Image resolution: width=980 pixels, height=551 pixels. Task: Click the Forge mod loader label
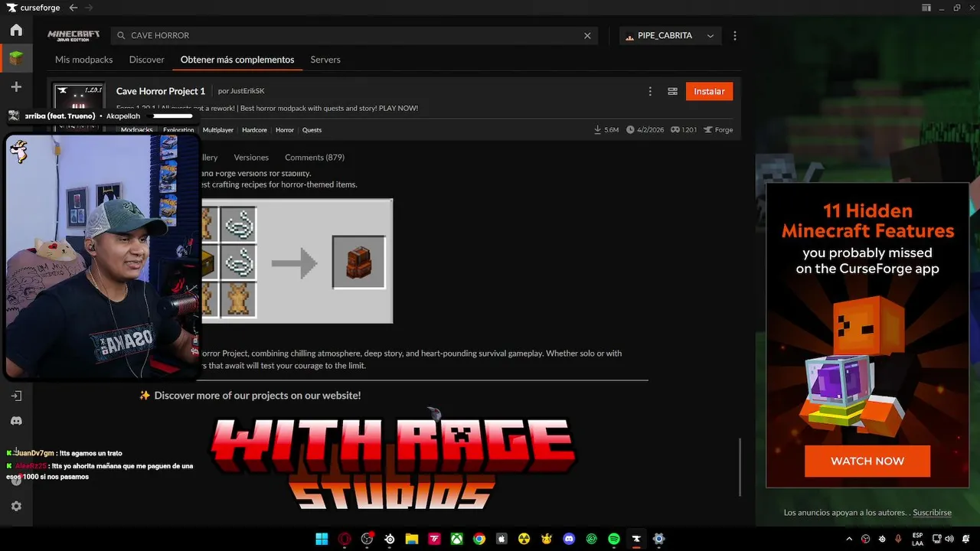click(718, 130)
